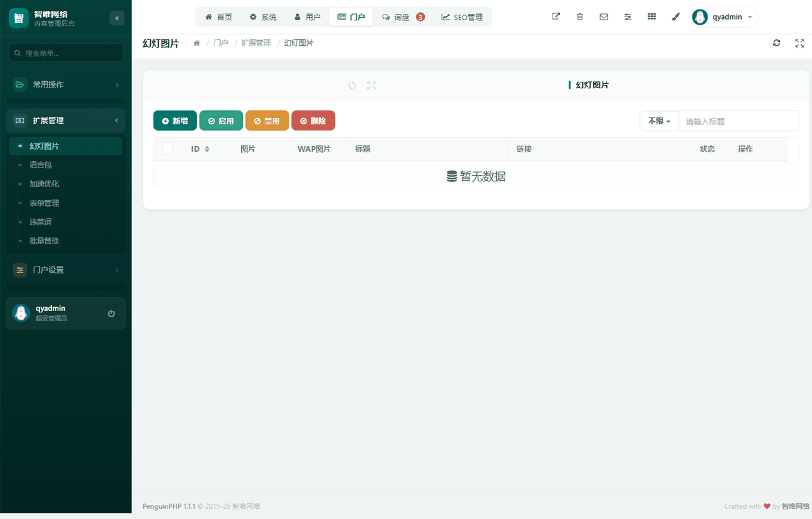The height and width of the screenshot is (519, 812).
Task: Open the mail envelope icon
Action: [604, 17]
